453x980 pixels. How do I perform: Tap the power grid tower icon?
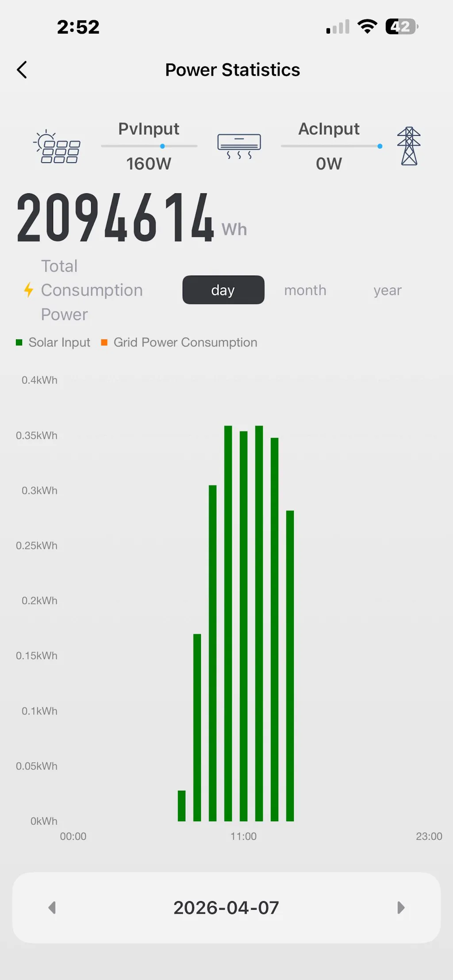click(409, 146)
